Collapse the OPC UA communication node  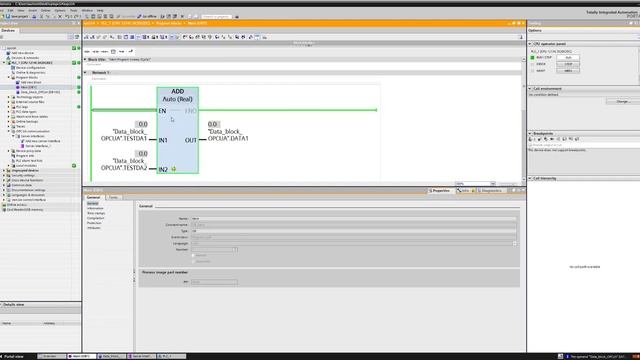(9, 131)
